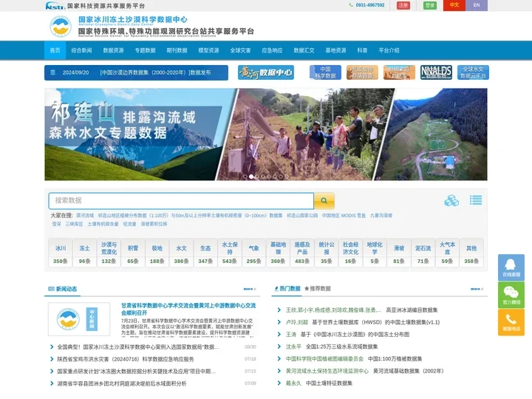Click more link in hot data section
This screenshot has height=399, width=532.
[x=477, y=289]
